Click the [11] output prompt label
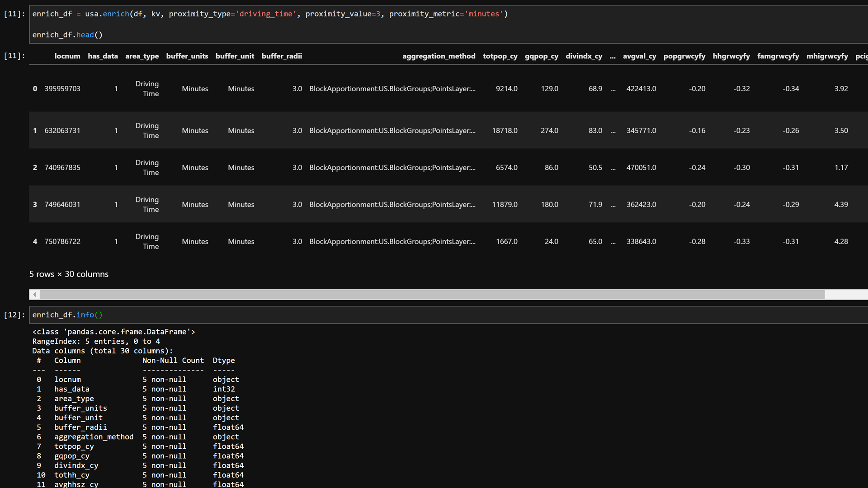The height and width of the screenshot is (488, 868). tap(14, 56)
